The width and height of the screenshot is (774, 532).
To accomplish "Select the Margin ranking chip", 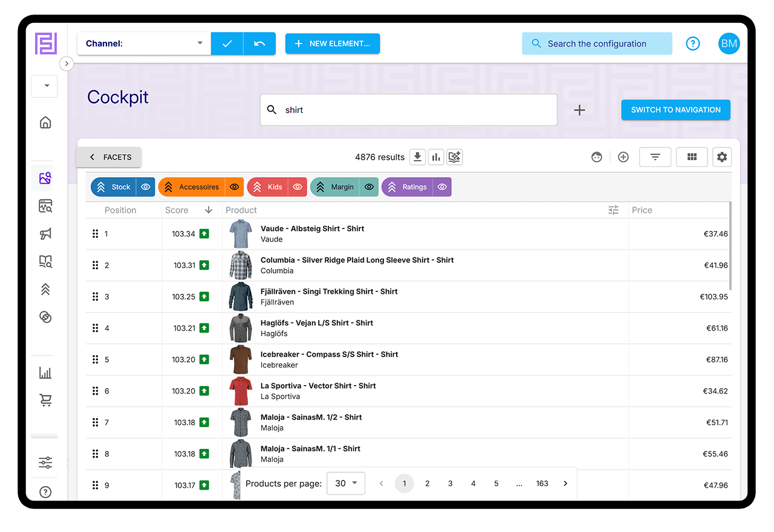I will click(335, 187).
